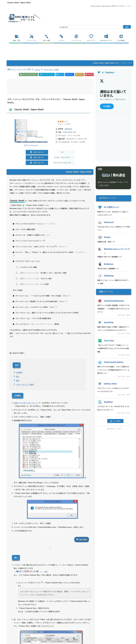The image size is (136, 644).
Task: Click the Classic Shell screenshot thumbnail
Action: tap(31, 131)
